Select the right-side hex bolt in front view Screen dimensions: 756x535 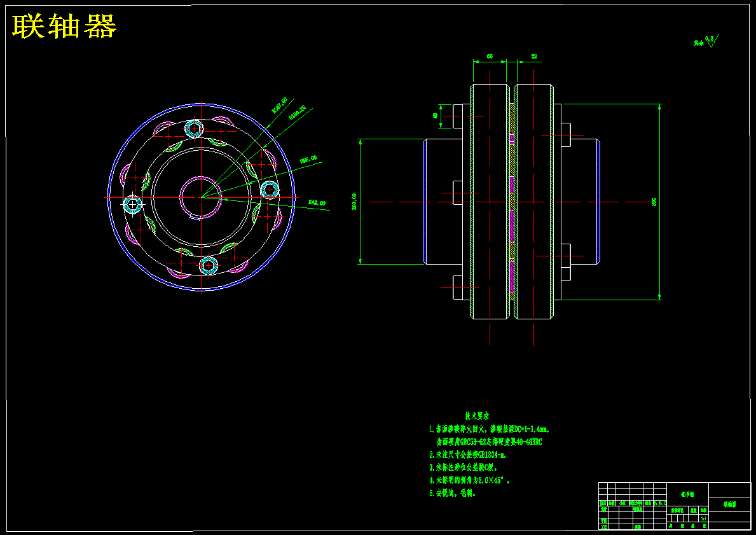[270, 190]
